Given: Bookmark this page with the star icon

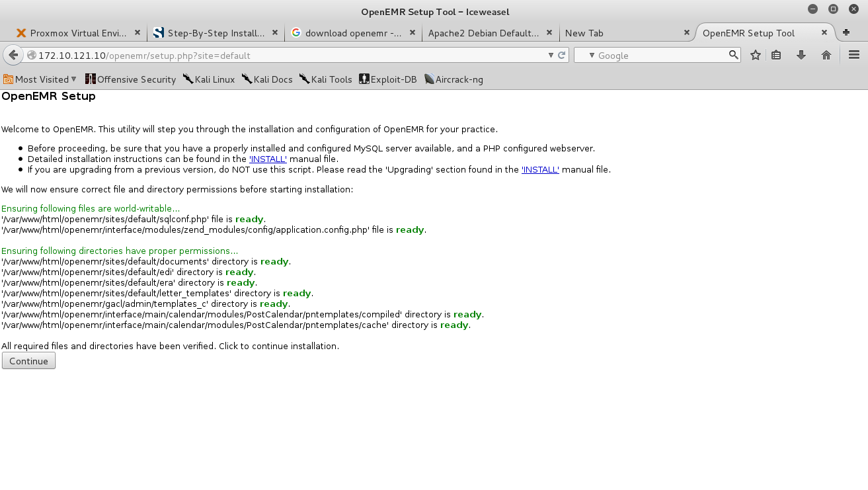Looking at the screenshot, I should click(x=756, y=56).
